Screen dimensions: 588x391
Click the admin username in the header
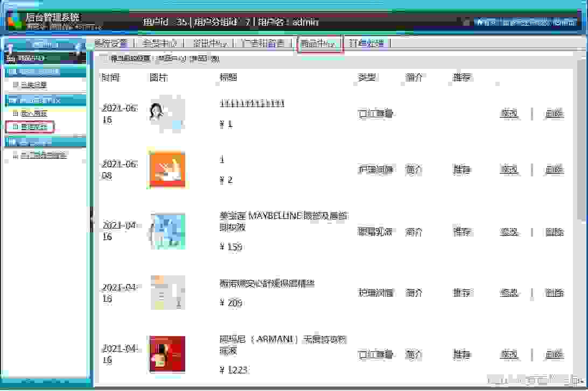305,22
